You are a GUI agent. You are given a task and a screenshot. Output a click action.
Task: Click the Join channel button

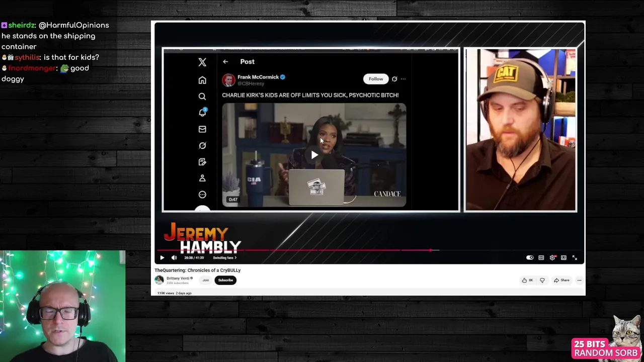pos(205,280)
